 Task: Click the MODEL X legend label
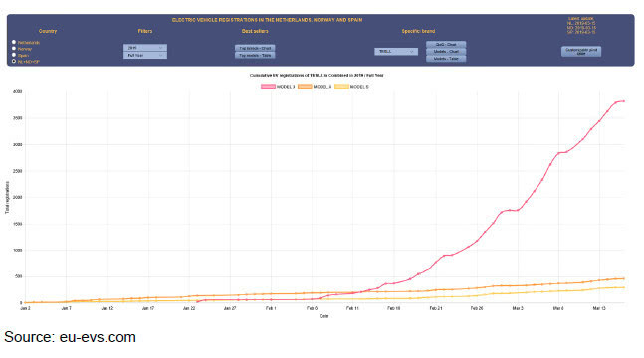[322, 87]
